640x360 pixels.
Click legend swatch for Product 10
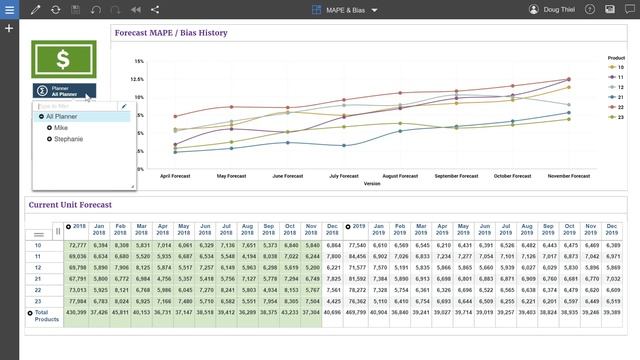pos(612,67)
